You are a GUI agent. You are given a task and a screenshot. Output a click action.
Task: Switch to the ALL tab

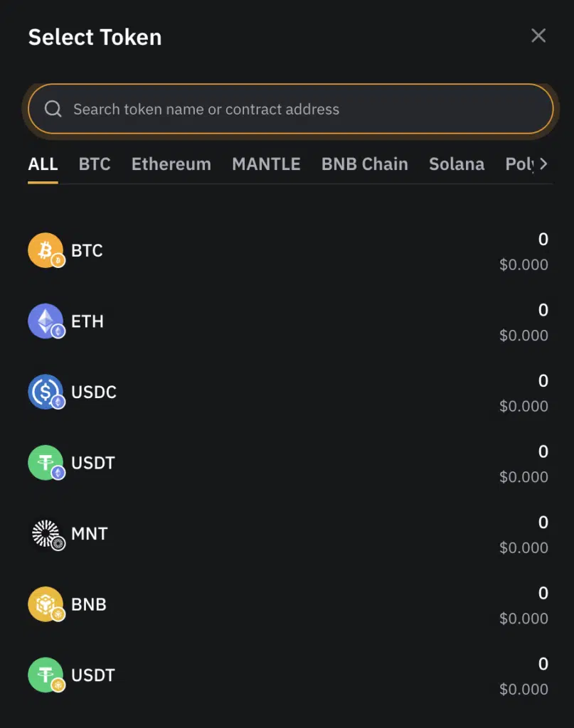[43, 164]
